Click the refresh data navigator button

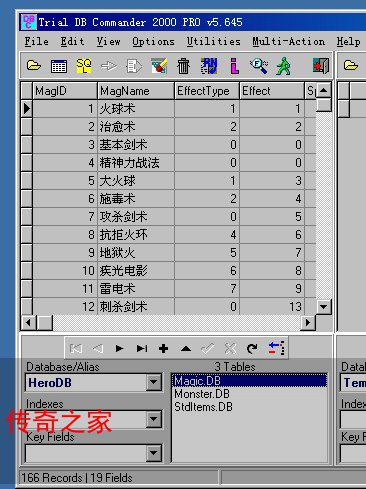click(252, 349)
